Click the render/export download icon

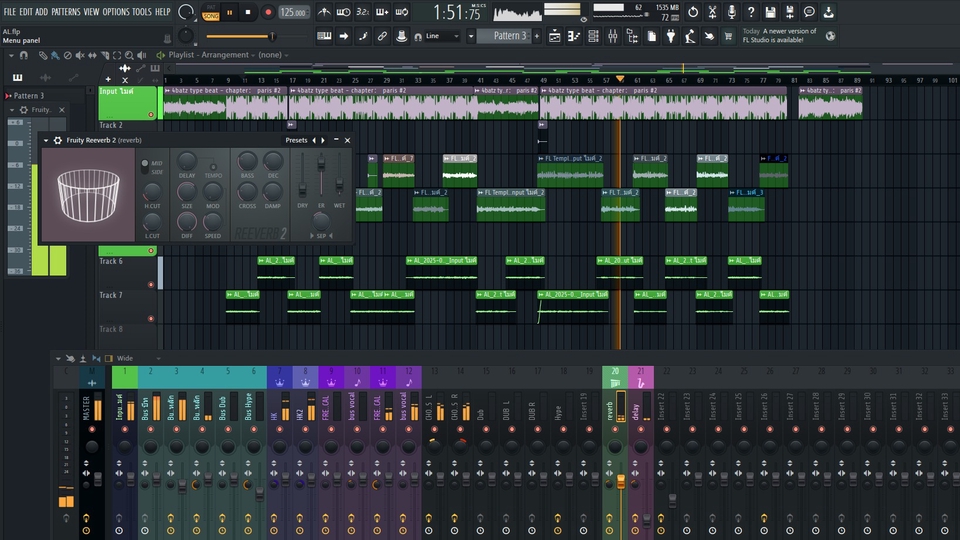pyautogui.click(x=828, y=12)
